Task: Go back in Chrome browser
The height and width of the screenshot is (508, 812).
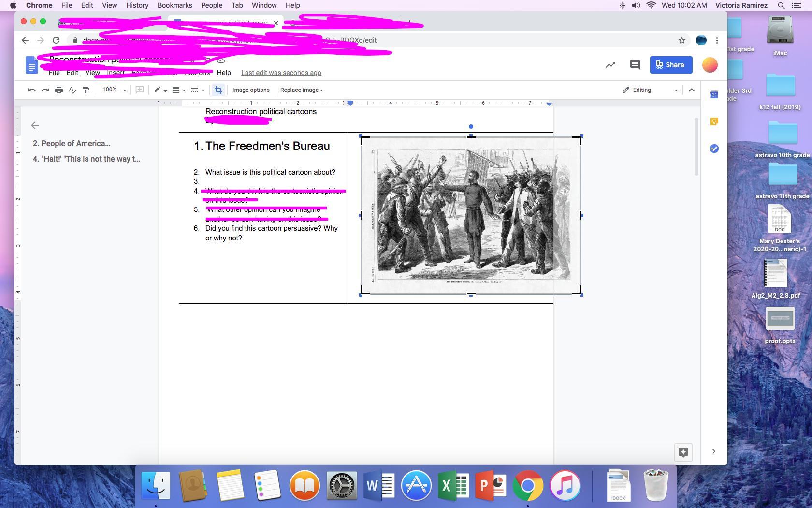Action: (x=25, y=40)
